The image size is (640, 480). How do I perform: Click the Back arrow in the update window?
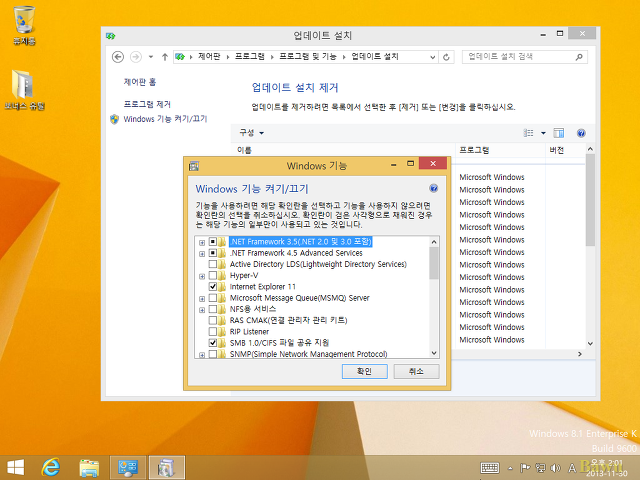coord(118,57)
